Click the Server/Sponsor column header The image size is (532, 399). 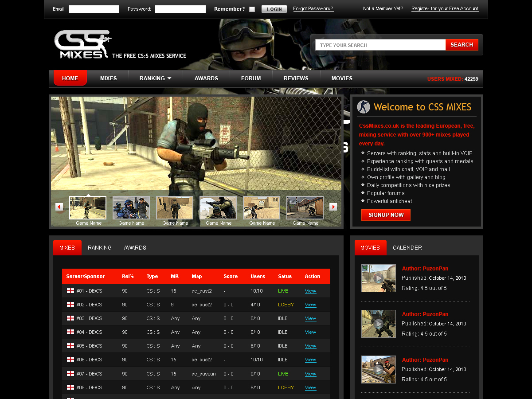tap(86, 276)
